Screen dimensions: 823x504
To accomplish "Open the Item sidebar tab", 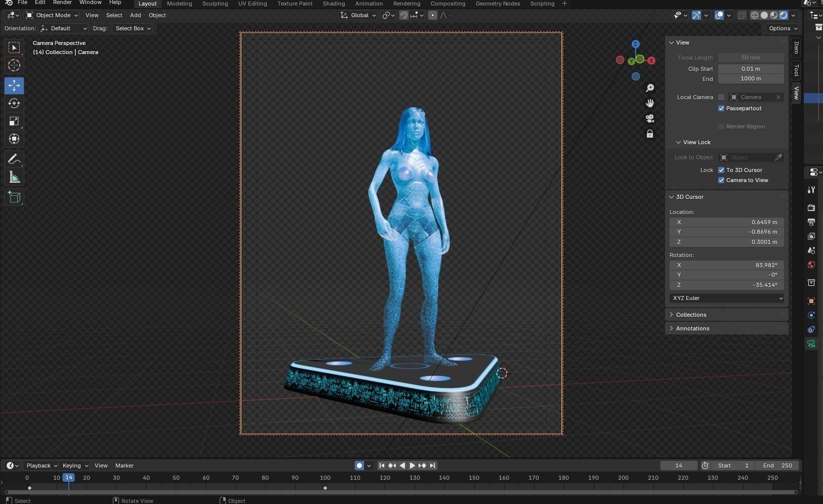I will 796,48.
